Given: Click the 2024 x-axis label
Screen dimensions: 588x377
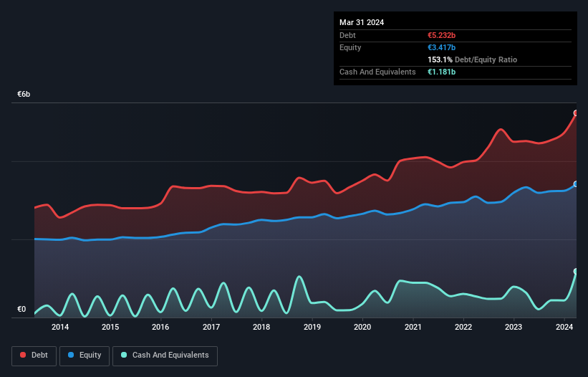Looking at the screenshot, I should (x=564, y=327).
